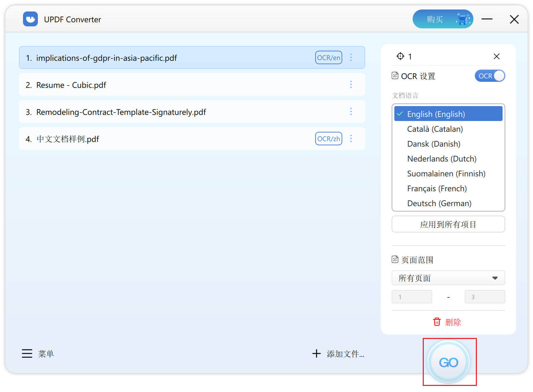Click the red trash delete icon

[x=437, y=322]
